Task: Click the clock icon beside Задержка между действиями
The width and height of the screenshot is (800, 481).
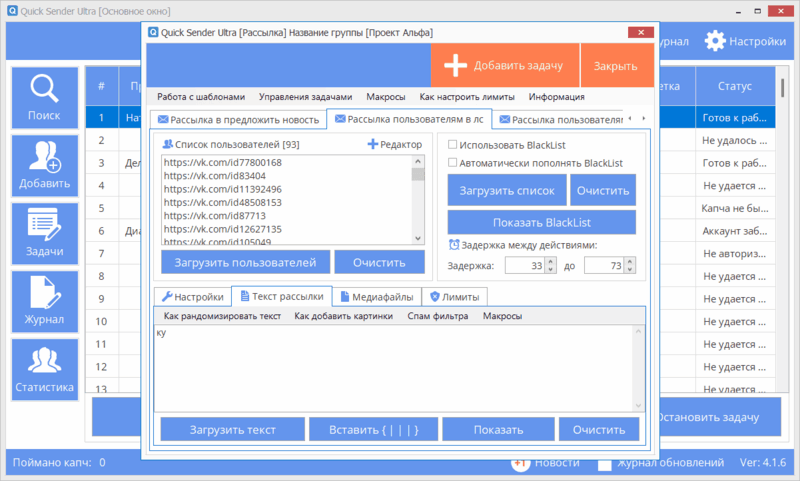Action: point(454,245)
